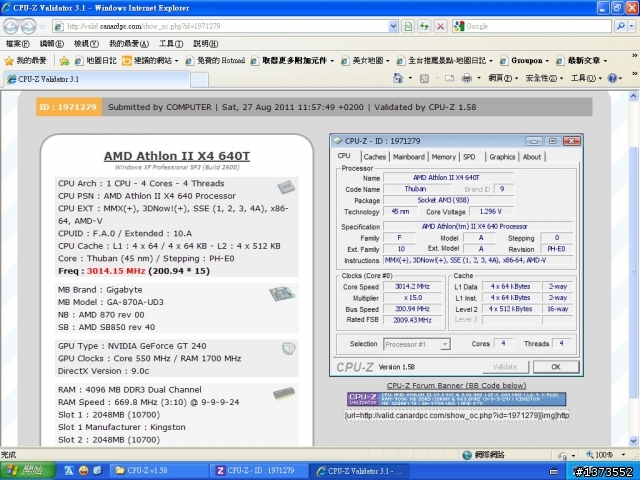Click the CPU-Z ID 1971279 screenshot image

pyautogui.click(x=456, y=255)
